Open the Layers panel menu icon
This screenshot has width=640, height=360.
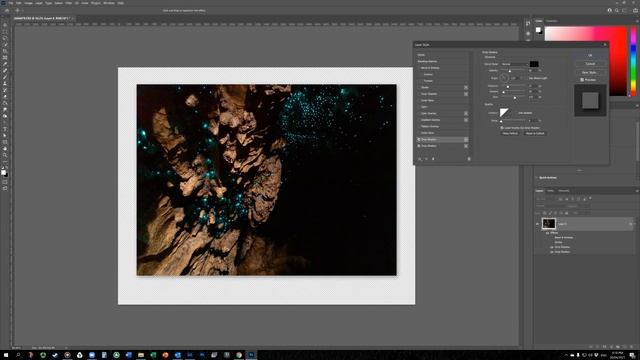[636, 191]
